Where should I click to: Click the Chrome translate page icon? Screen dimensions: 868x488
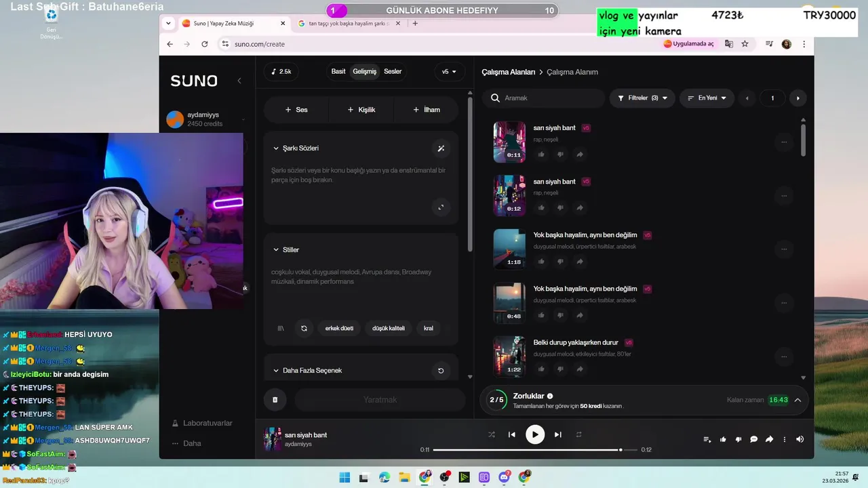729,43
